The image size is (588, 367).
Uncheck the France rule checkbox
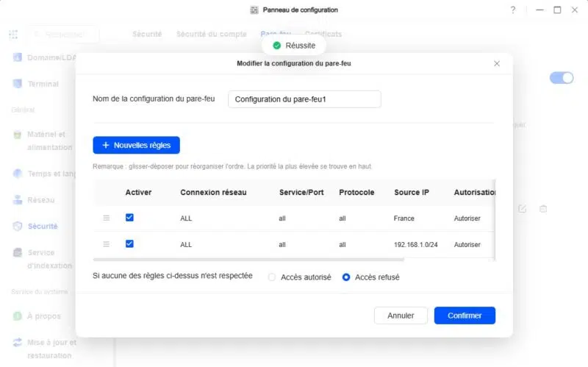(129, 218)
